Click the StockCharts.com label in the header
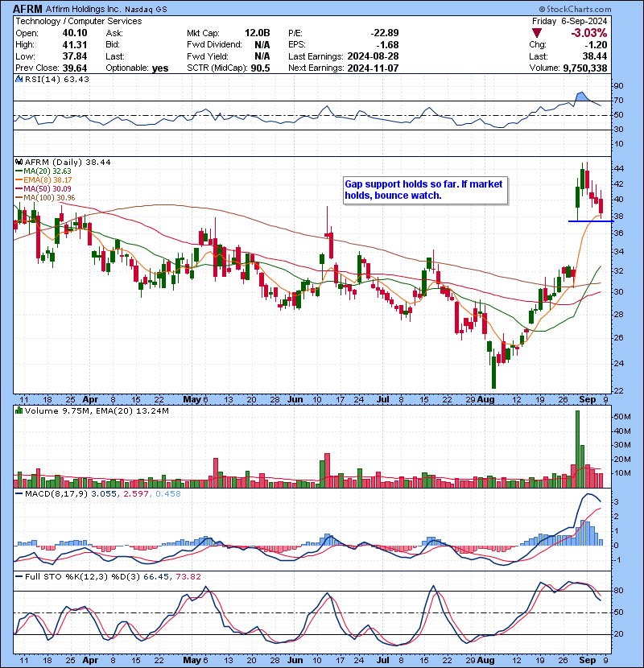 tap(575, 9)
